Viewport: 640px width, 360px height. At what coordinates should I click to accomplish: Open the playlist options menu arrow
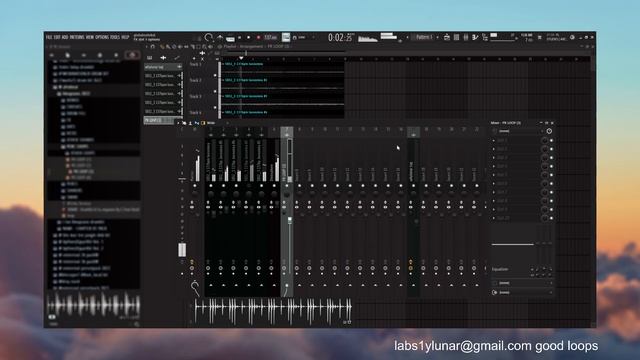(x=147, y=47)
